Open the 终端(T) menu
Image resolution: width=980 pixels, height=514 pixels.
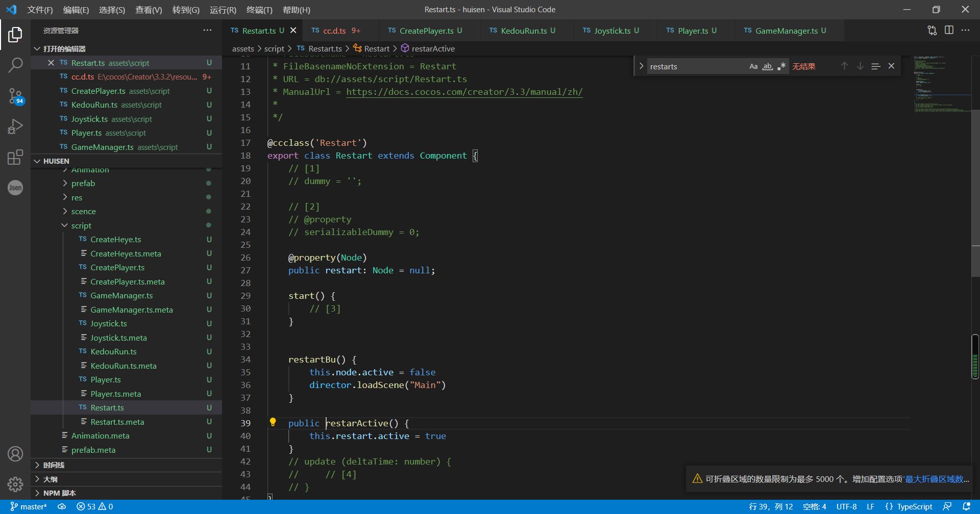coord(259,10)
